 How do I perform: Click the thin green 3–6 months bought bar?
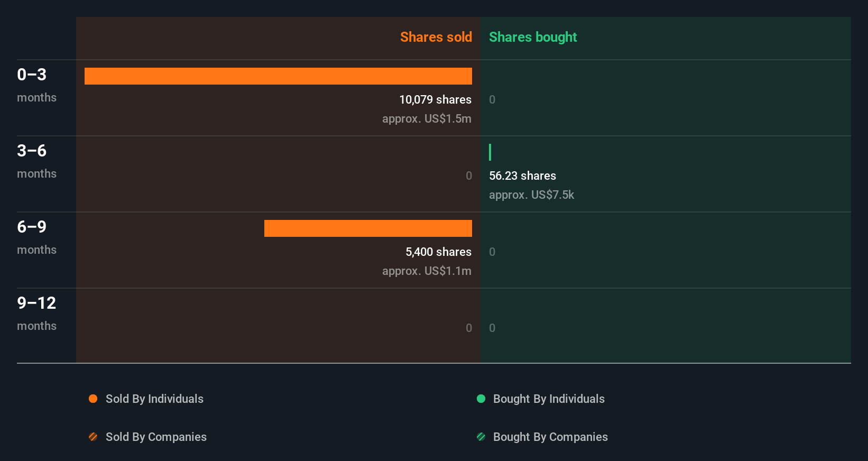coord(490,152)
